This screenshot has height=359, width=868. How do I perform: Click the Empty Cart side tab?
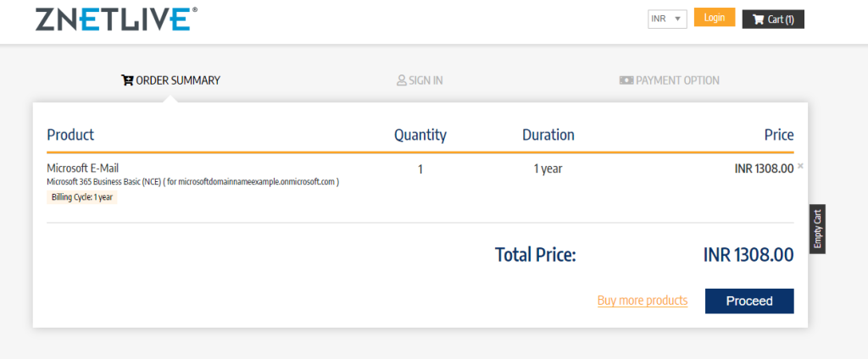[817, 229]
